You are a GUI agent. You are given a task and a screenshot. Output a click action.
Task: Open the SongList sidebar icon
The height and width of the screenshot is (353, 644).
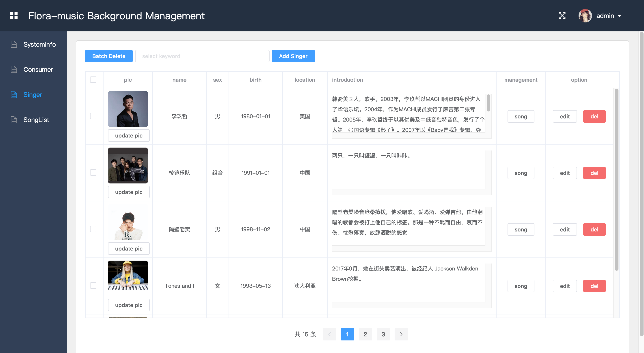[14, 120]
